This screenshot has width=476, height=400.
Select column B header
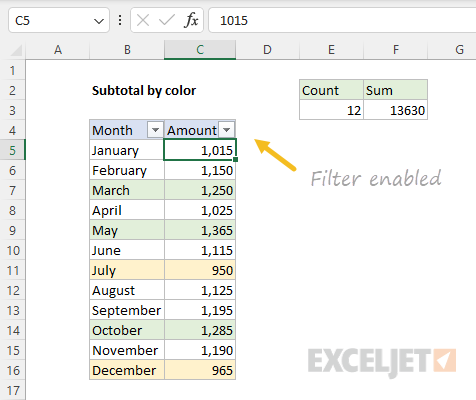click(127, 50)
